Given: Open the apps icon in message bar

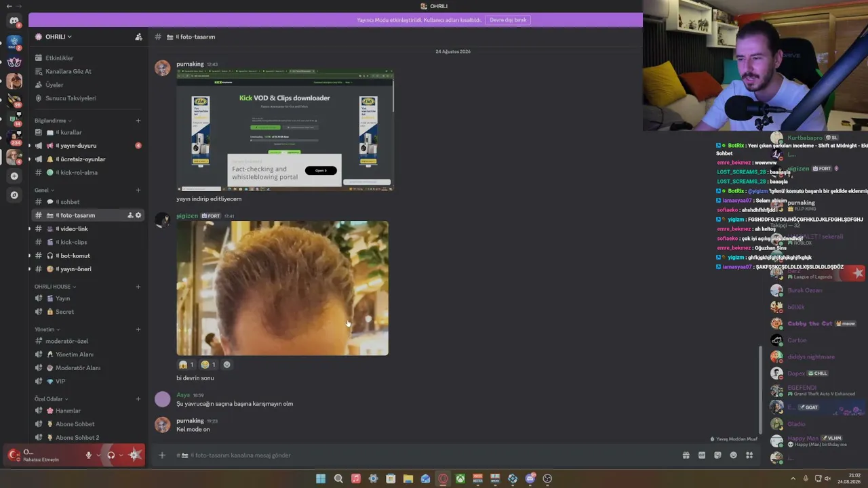Looking at the screenshot, I should (749, 455).
